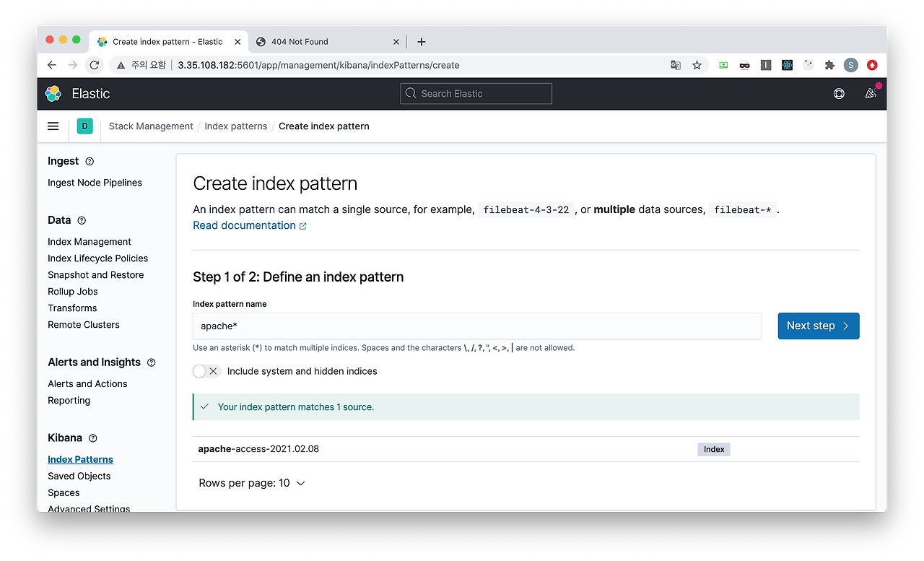Click Next step button
Screen dimensions: 924x561
click(x=819, y=326)
